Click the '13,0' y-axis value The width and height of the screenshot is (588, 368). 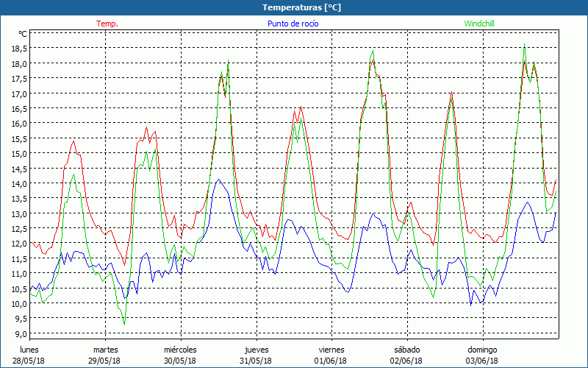[x=19, y=213]
